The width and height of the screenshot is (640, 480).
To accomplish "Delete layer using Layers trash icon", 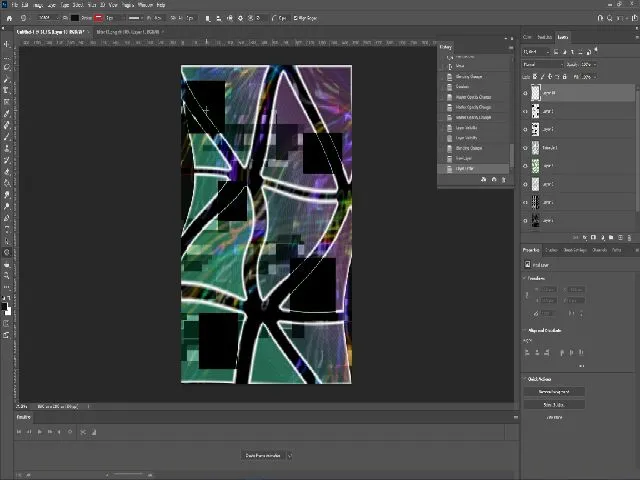I will [629, 238].
